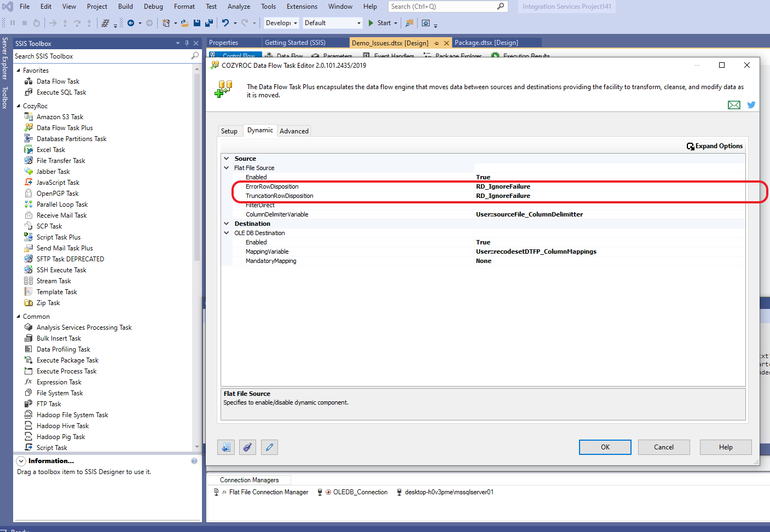770x532 pixels.
Task: Click the Zip Task icon
Action: point(28,302)
